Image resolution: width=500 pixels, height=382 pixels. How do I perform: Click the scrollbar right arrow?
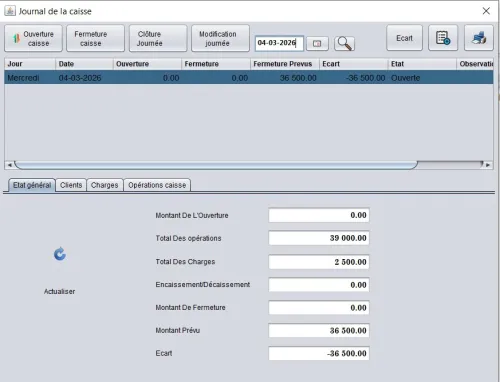point(488,165)
